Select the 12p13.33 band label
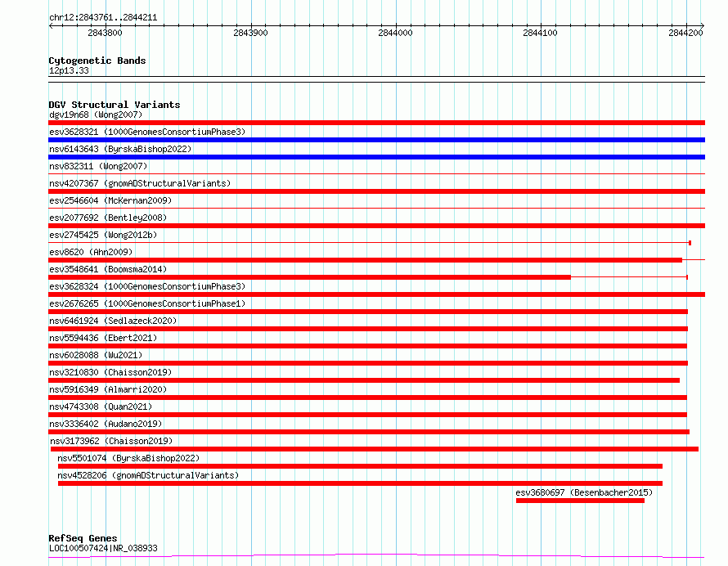 (x=69, y=70)
